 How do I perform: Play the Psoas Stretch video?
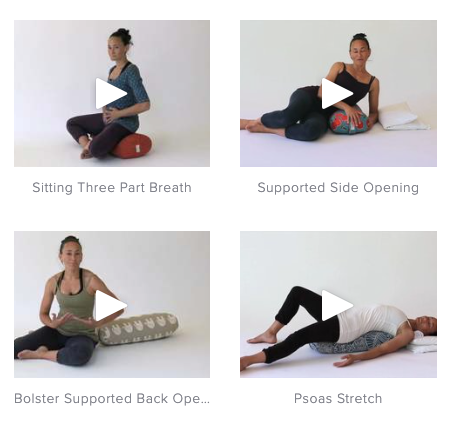[x=337, y=305]
